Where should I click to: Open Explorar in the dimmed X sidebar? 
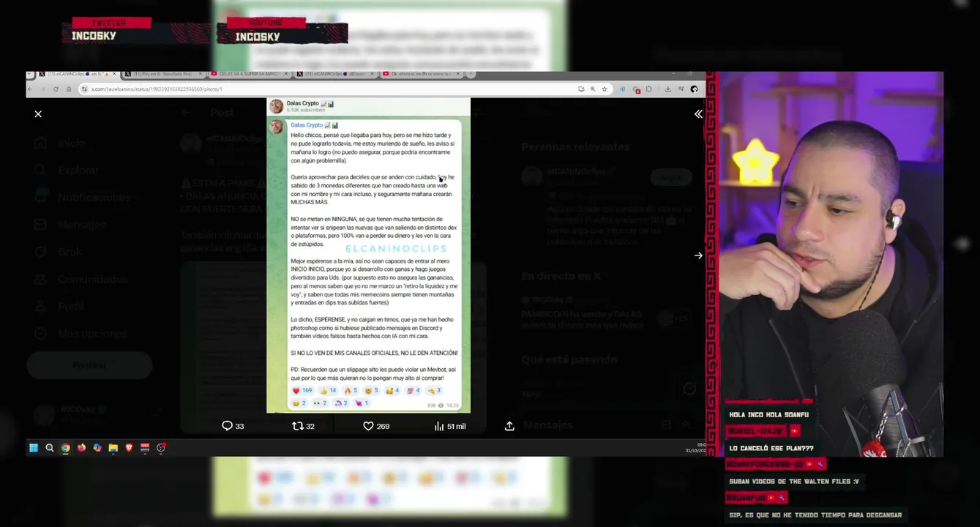(67, 170)
